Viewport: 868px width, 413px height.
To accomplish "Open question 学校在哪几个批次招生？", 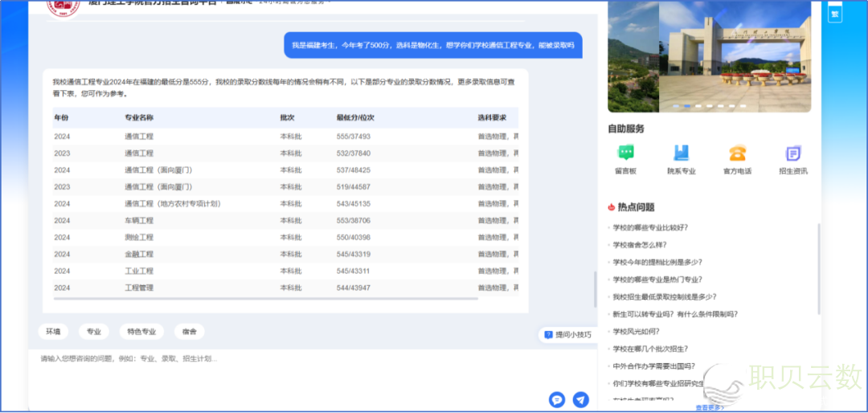I will click(650, 349).
